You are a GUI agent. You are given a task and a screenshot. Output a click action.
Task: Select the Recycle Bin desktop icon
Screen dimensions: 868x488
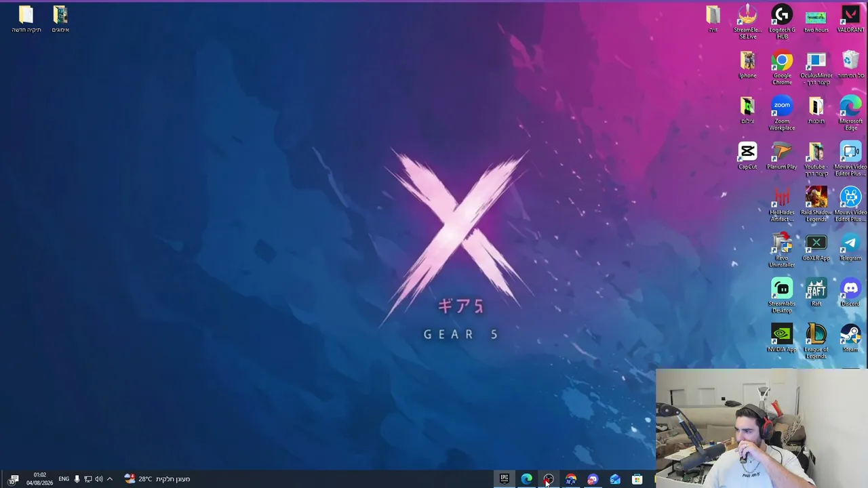[x=850, y=65]
